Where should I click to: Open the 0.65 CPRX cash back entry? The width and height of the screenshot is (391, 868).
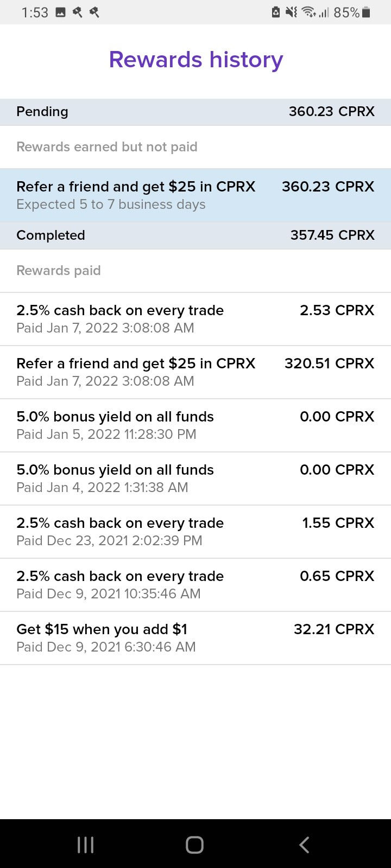pos(195,585)
